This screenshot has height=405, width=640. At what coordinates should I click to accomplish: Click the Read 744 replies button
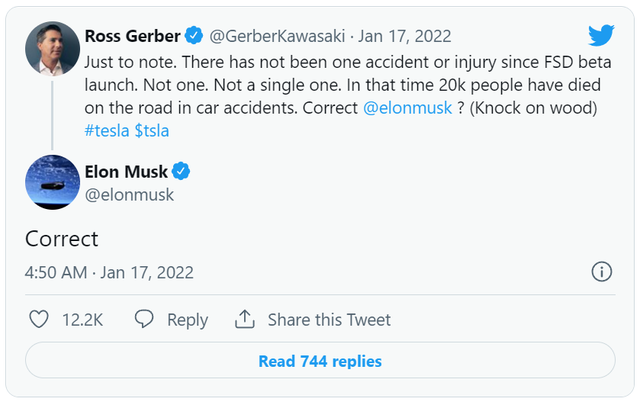pyautogui.click(x=320, y=361)
